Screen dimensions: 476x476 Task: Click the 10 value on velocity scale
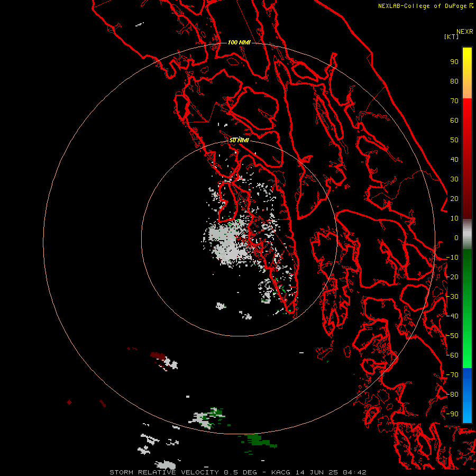(454, 218)
